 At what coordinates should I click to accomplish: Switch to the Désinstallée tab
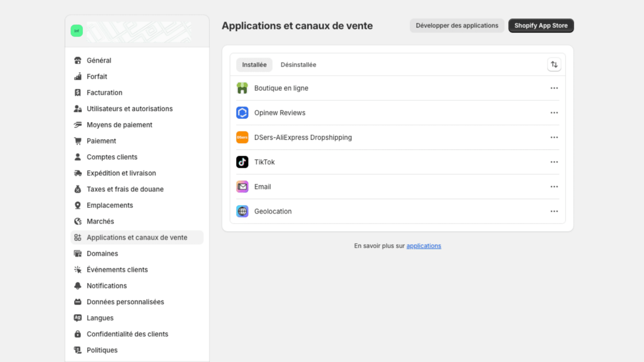[x=299, y=65]
